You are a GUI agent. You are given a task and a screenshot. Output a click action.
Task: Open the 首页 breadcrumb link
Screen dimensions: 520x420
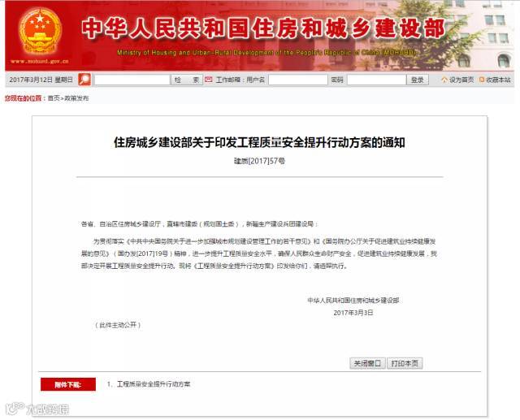[54, 98]
